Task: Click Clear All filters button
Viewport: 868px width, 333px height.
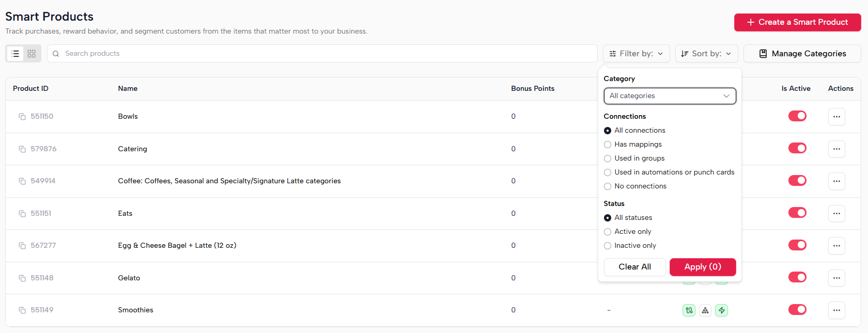Action: (634, 267)
